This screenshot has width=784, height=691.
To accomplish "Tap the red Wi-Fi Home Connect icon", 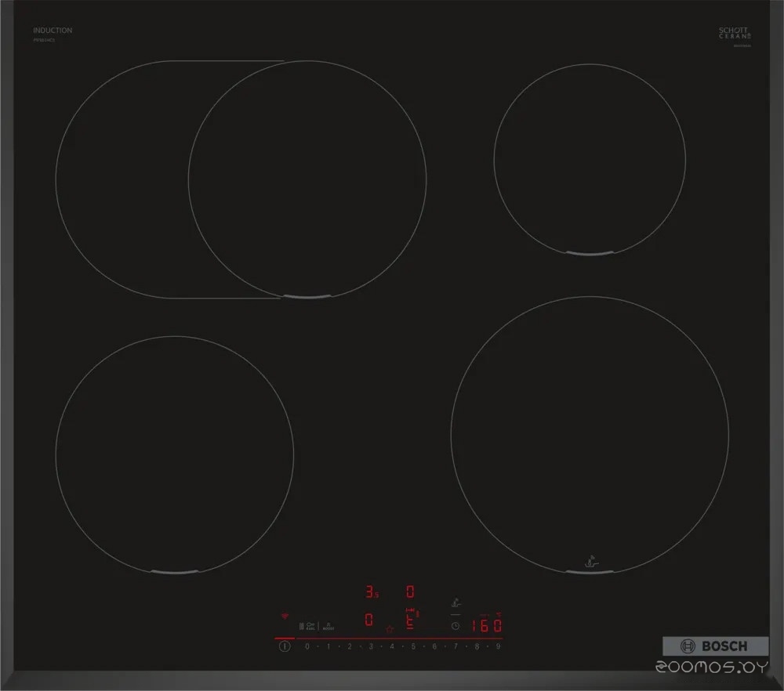I will pos(285,616).
